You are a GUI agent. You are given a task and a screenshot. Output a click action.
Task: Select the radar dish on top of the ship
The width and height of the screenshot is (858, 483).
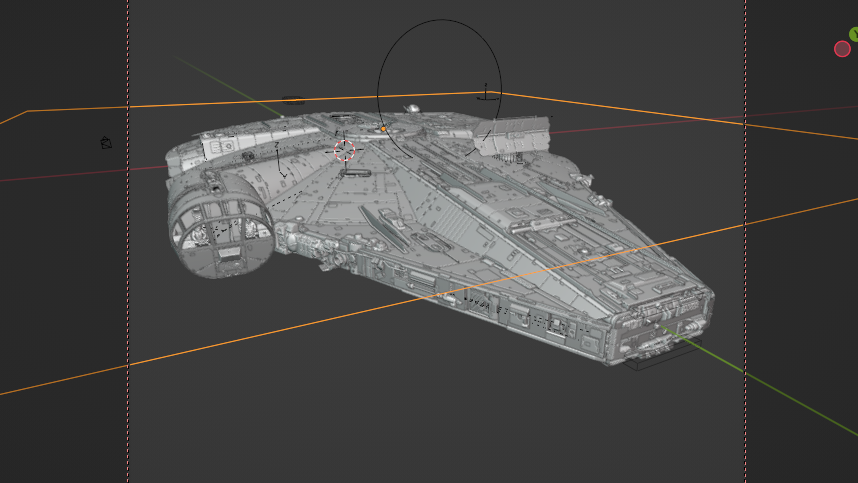click(x=412, y=108)
